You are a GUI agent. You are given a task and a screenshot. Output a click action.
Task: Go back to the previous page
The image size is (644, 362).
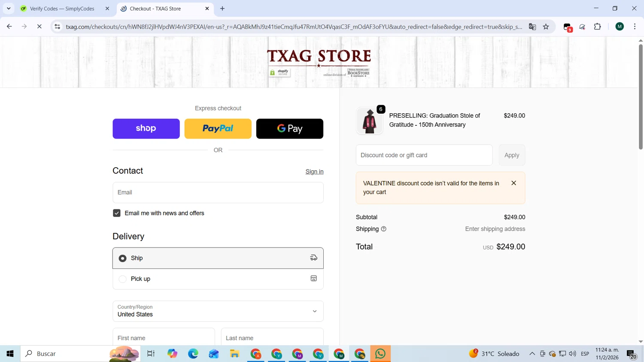point(9,27)
